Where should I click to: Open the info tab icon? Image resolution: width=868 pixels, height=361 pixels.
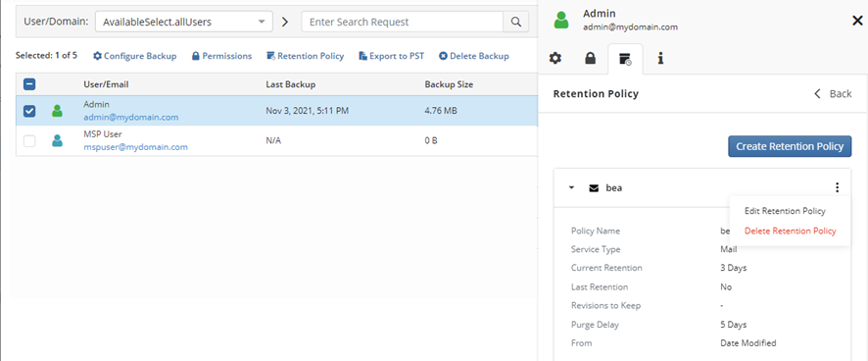[660, 58]
